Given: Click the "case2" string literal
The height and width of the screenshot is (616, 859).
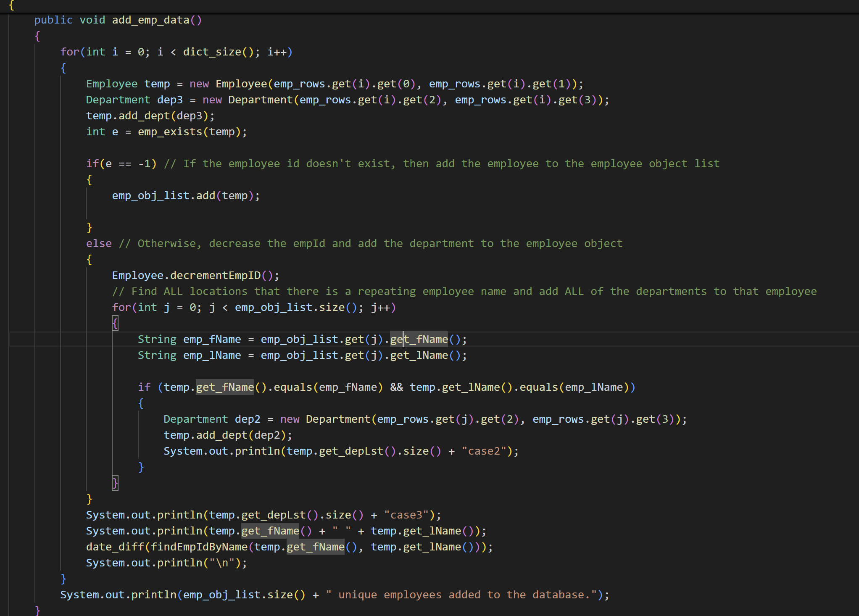Looking at the screenshot, I should click(x=483, y=451).
